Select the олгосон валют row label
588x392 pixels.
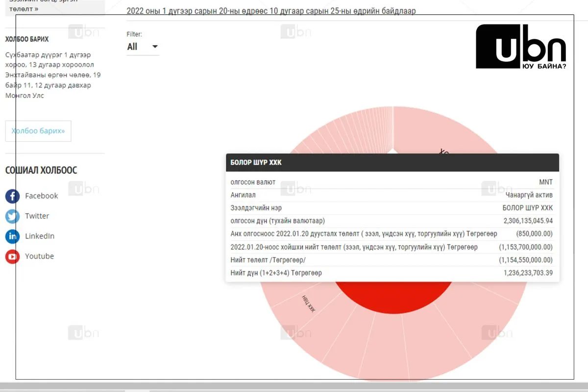(253, 182)
